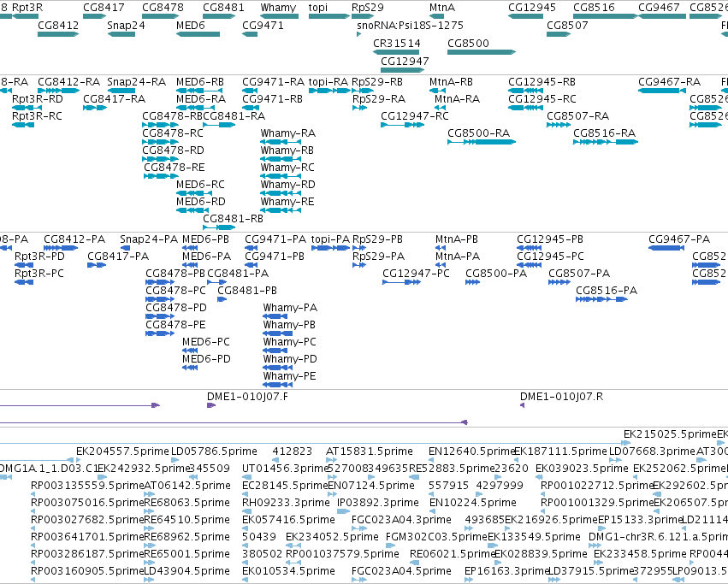Select the EK234052.5prime label
The height and width of the screenshot is (584, 728).
coord(332,537)
